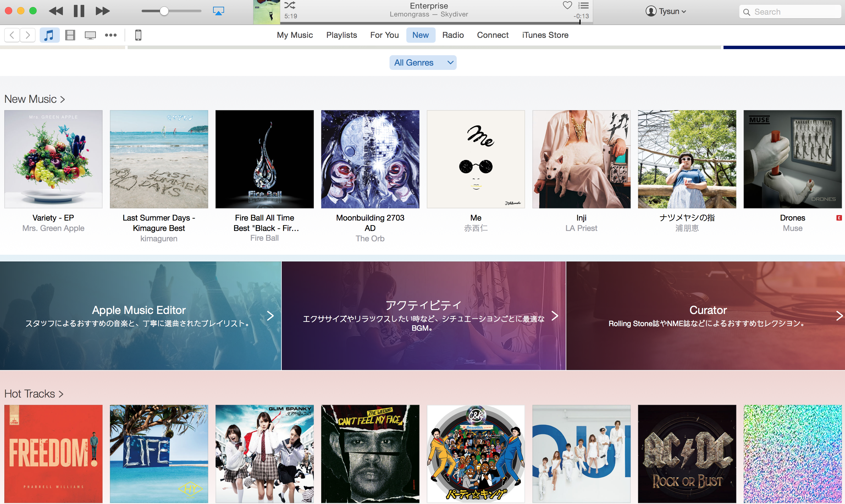This screenshot has height=504, width=845.
Task: Toggle the remaining time display -0:13
Action: 581,16
